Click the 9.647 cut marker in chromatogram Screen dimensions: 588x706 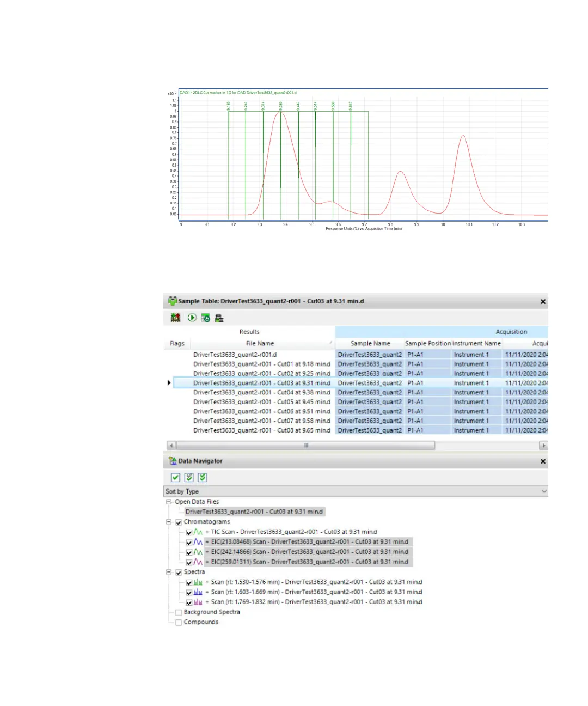351,106
